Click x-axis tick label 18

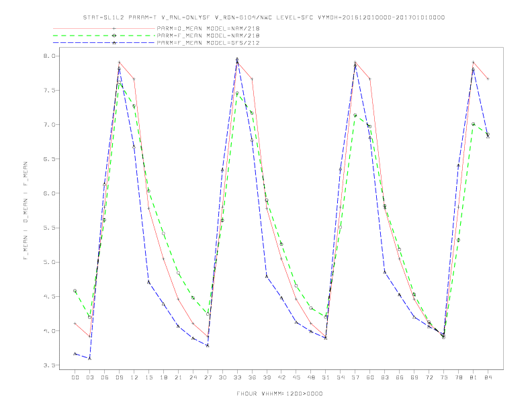pos(163,377)
